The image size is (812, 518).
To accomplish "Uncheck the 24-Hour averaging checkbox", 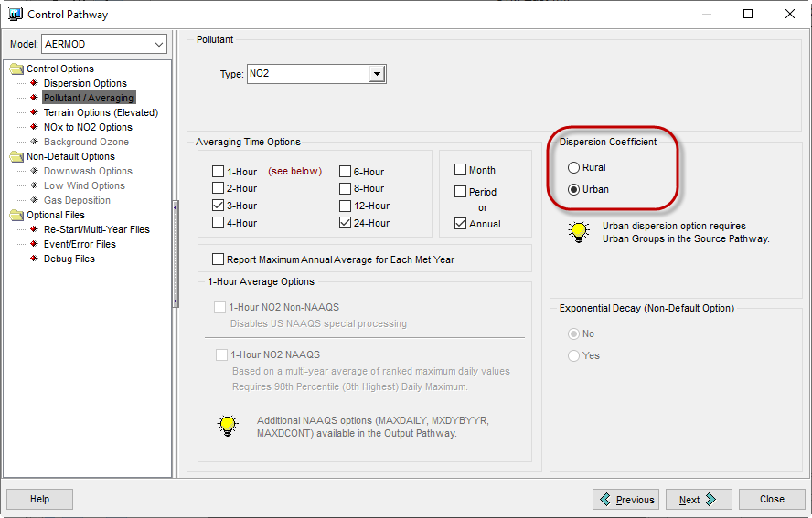I will coord(345,223).
